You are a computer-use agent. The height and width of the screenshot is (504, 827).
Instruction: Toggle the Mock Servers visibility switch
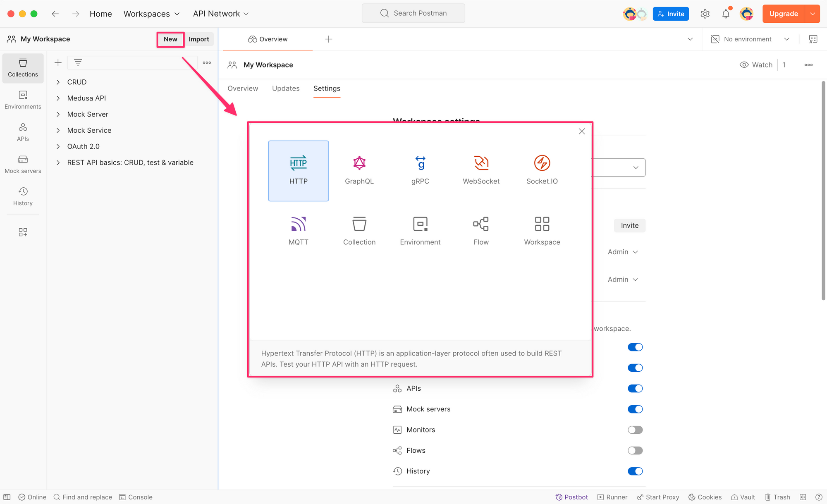(635, 409)
